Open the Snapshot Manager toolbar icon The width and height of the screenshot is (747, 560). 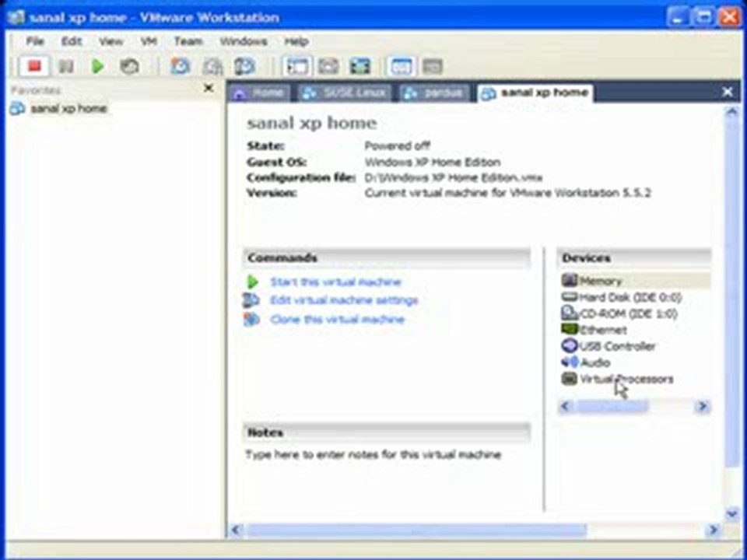click(x=245, y=67)
